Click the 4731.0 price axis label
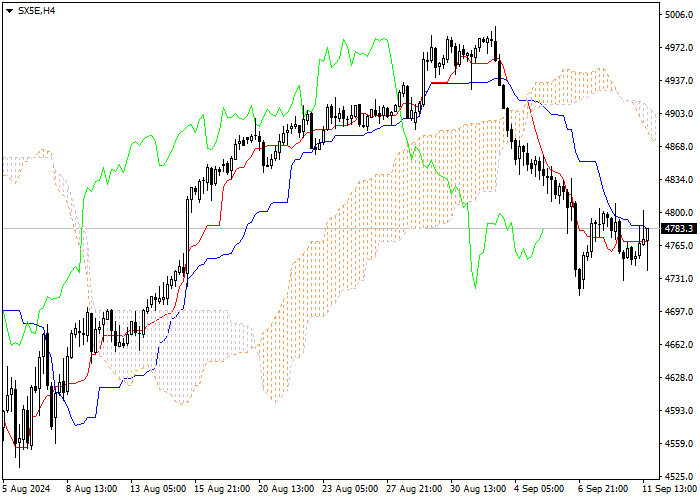Viewport: 700px width, 500px height. coord(679,279)
